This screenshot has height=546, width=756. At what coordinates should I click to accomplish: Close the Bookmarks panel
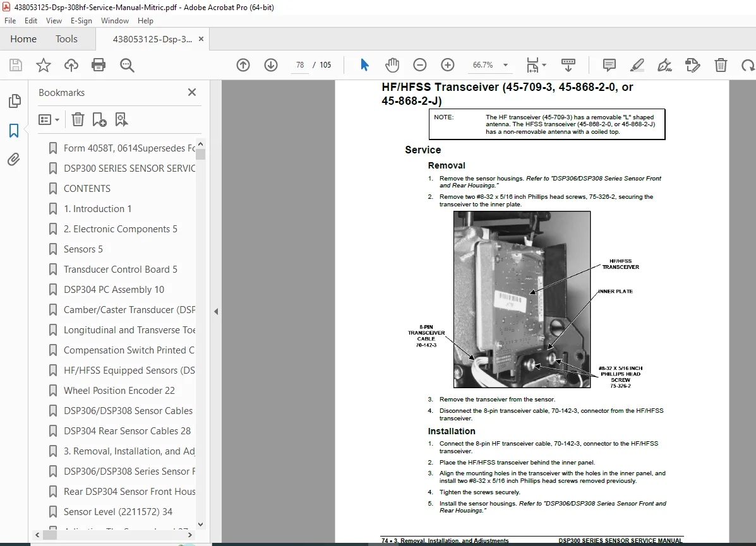(x=192, y=92)
